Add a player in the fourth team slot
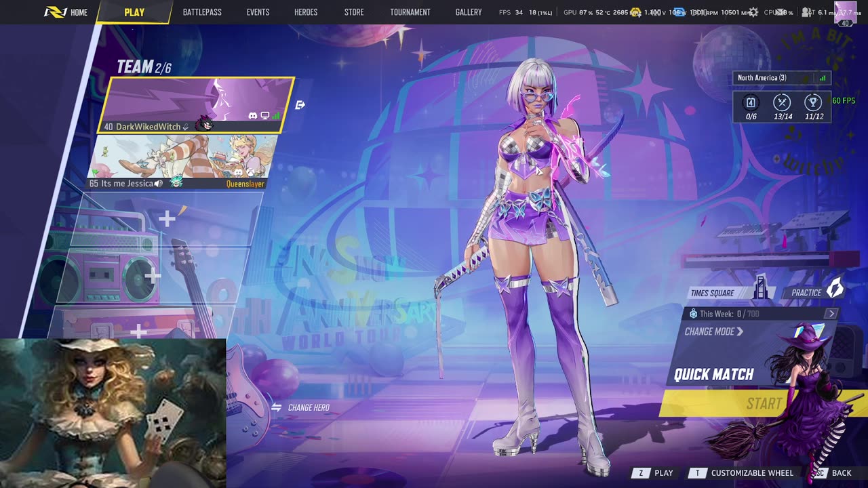Image resolution: width=868 pixels, height=488 pixels. [153, 274]
